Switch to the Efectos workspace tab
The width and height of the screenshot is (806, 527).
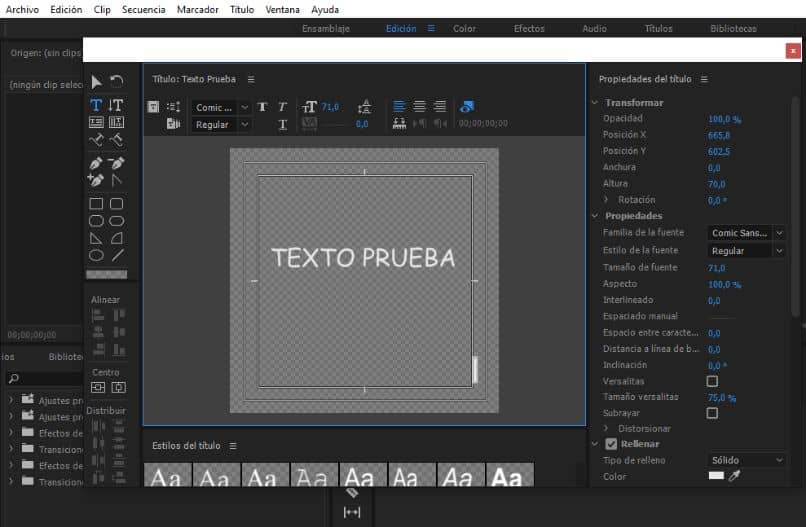pos(529,29)
